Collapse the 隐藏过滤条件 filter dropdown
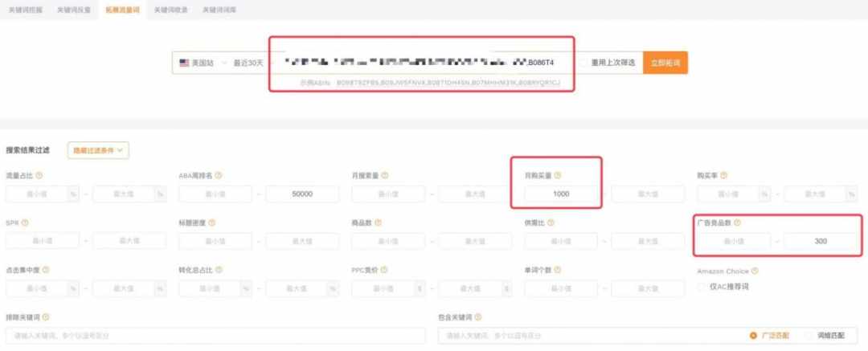868x351 pixels. (98, 150)
